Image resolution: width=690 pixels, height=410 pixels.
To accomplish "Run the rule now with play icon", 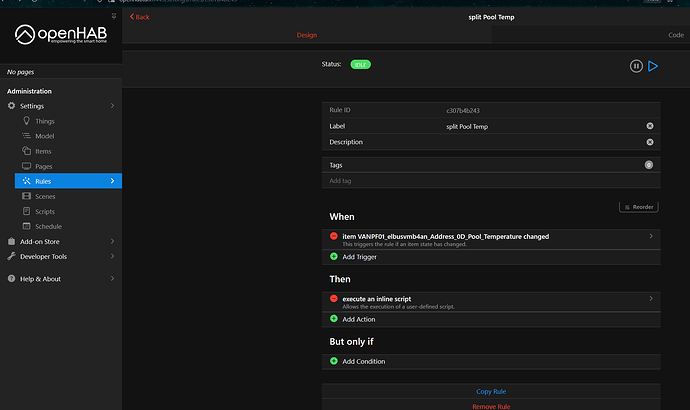I will point(653,66).
